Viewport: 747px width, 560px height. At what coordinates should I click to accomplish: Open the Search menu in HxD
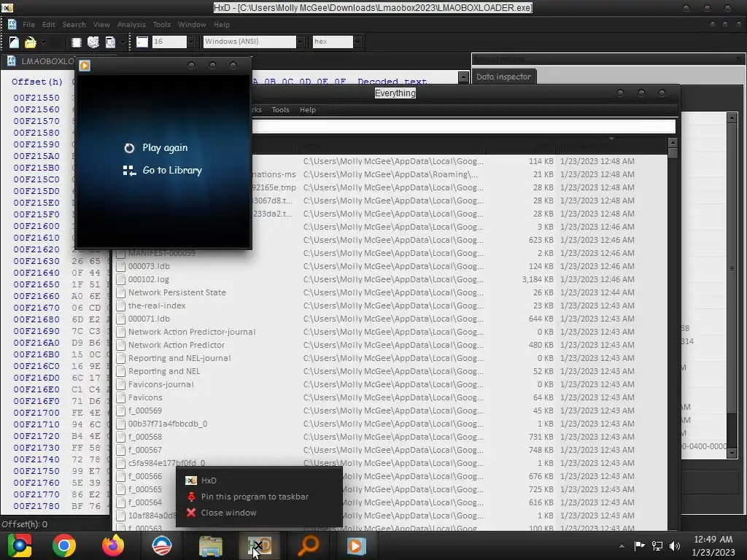(x=74, y=24)
